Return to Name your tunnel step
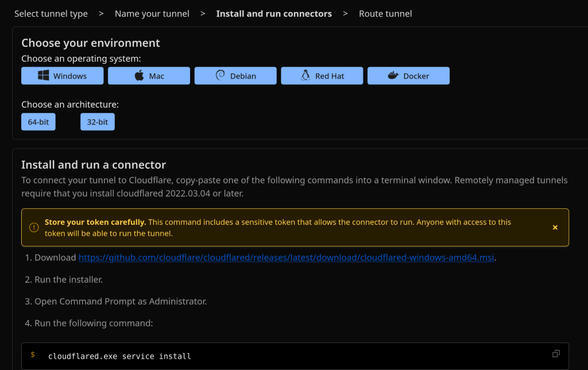This screenshot has height=370, width=588. tap(152, 14)
